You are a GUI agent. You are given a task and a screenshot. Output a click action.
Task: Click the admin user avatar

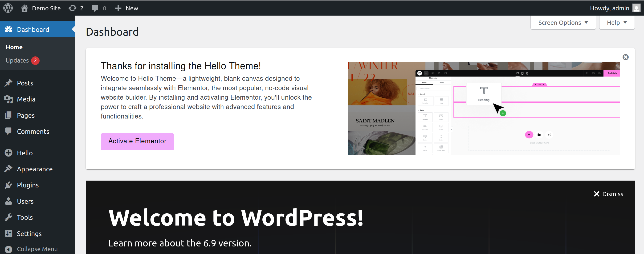click(636, 8)
